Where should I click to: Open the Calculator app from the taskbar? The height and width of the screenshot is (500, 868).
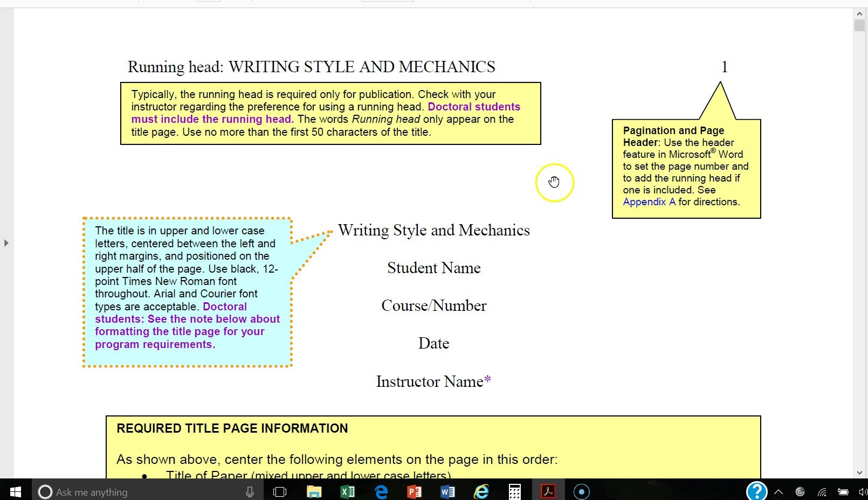pos(515,491)
